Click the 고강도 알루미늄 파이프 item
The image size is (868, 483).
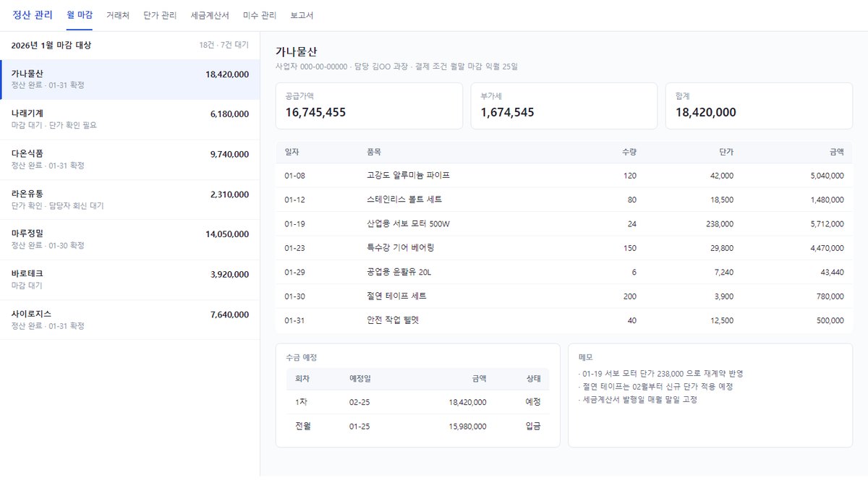click(x=409, y=175)
